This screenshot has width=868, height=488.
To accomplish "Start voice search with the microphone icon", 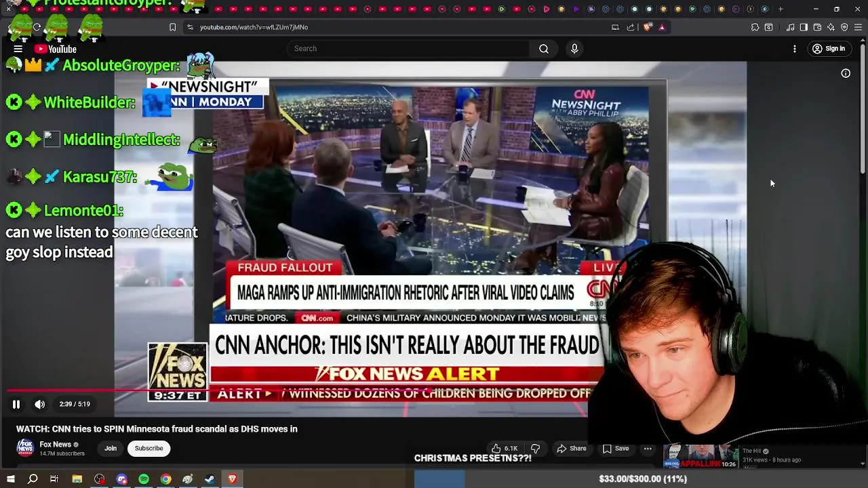I will click(574, 49).
